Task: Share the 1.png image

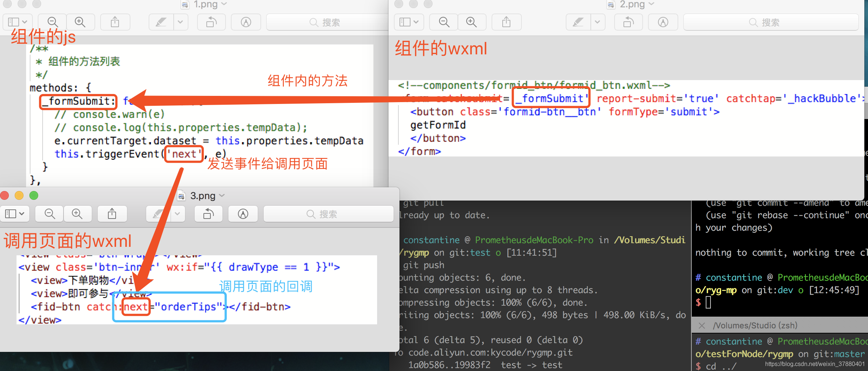Action: [115, 22]
